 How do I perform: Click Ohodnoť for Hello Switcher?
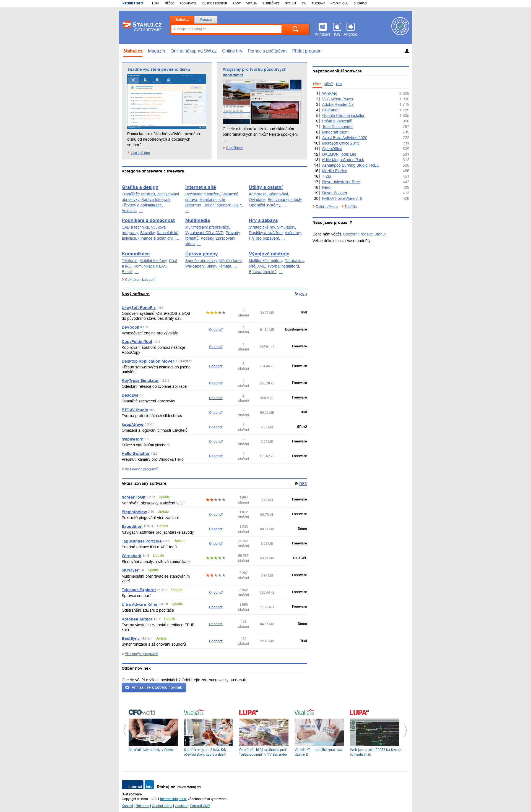click(216, 456)
